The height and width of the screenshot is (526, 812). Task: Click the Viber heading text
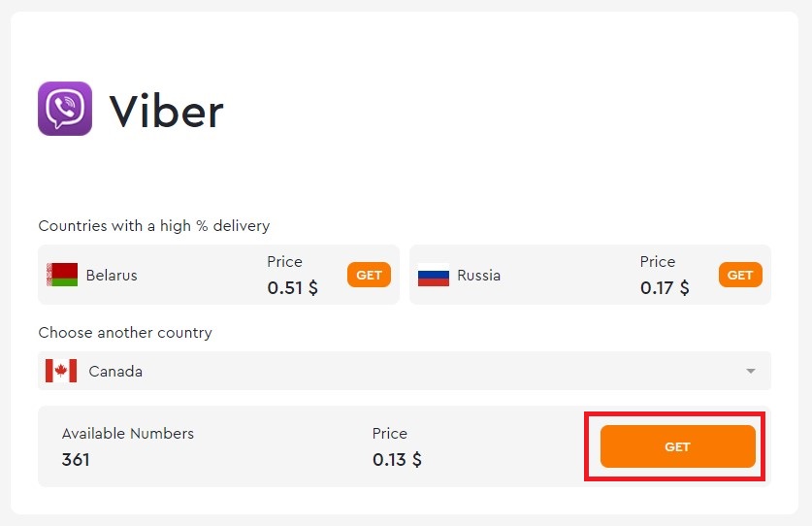coord(166,112)
